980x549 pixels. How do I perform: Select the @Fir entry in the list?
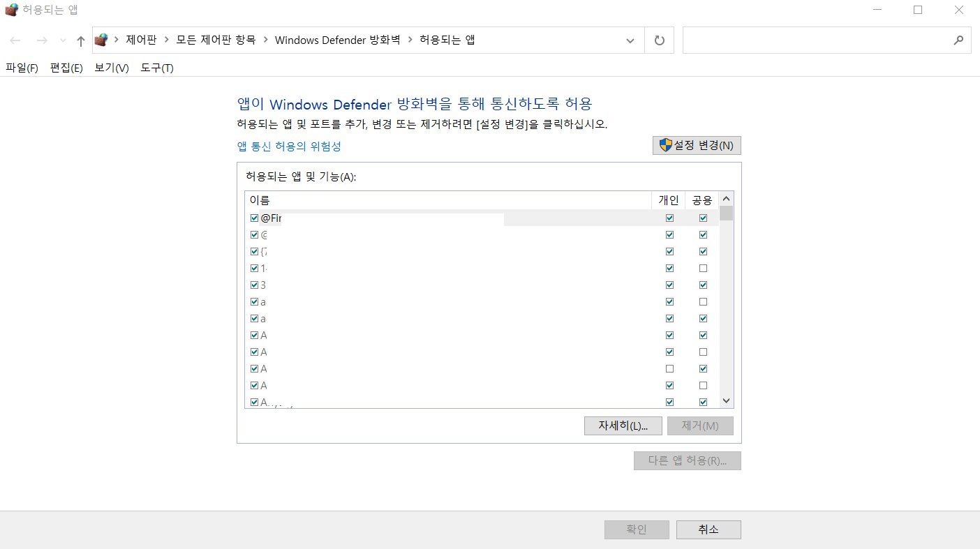pos(482,218)
